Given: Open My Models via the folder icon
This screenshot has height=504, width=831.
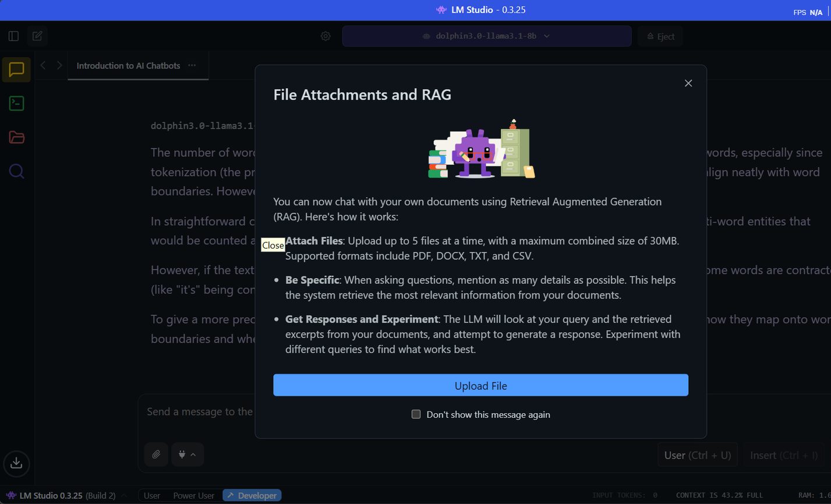Looking at the screenshot, I should 16,137.
